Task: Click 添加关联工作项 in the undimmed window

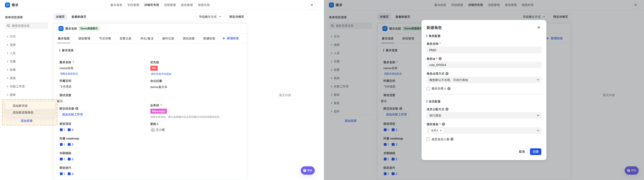Action: point(73,114)
